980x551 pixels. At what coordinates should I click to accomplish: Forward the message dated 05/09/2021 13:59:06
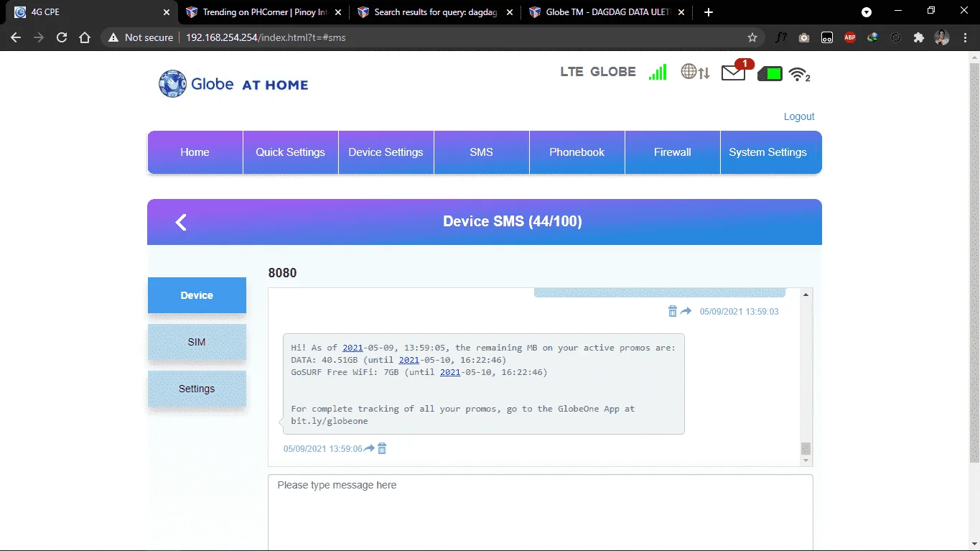[x=369, y=448]
